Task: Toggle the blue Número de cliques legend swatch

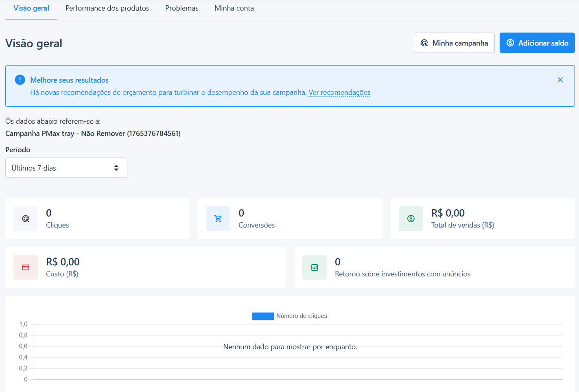Action: [263, 316]
